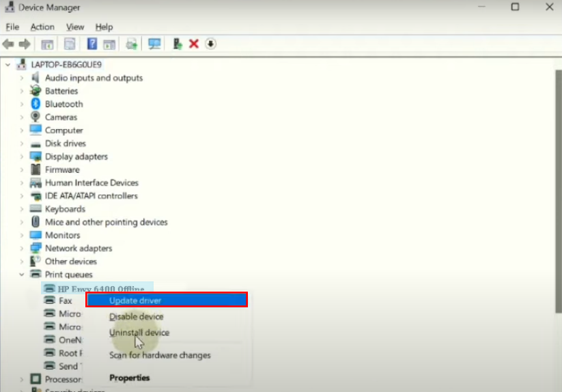
Task: Click the Keyboards category icon
Action: click(36, 208)
